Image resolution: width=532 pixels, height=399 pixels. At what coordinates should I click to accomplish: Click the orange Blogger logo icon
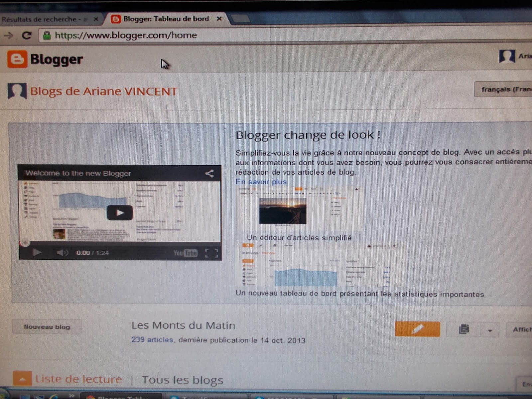point(17,59)
